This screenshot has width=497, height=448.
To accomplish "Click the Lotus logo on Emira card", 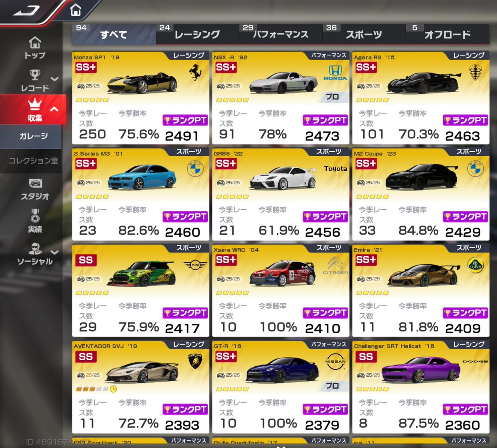I will [x=475, y=265].
